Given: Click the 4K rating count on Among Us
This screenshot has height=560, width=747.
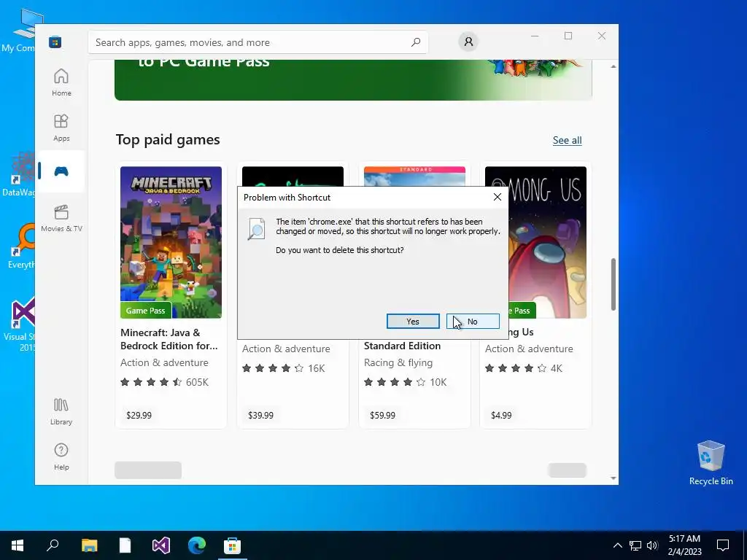Looking at the screenshot, I should tap(557, 368).
